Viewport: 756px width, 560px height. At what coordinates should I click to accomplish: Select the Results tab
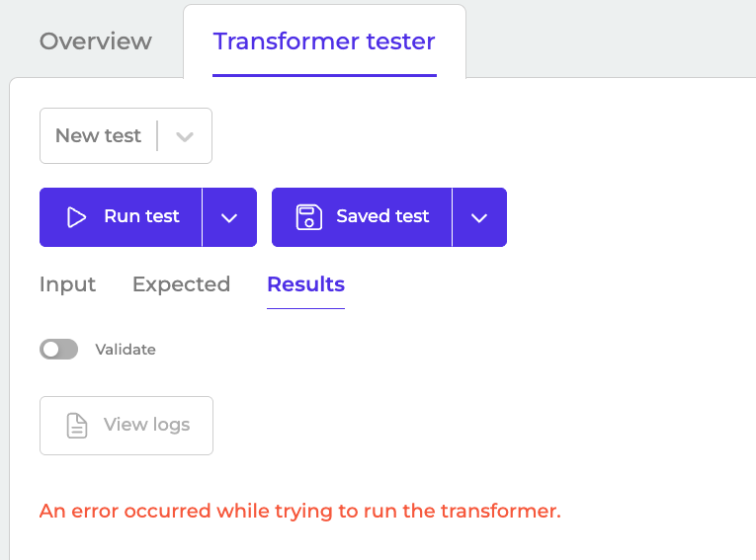[305, 284]
